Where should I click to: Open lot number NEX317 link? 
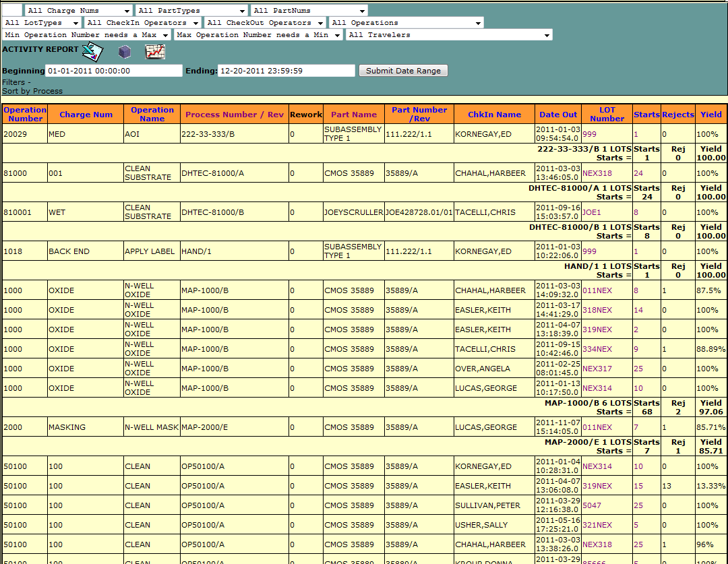pyautogui.click(x=597, y=369)
